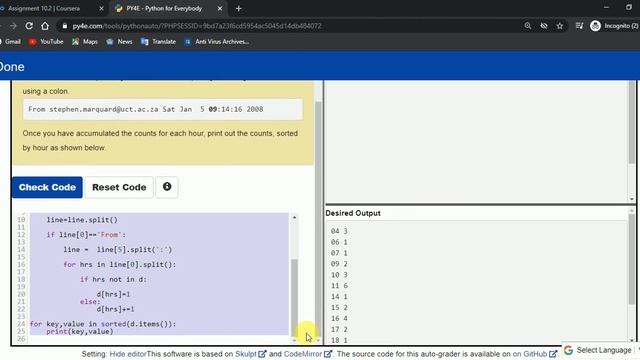Open the CodeMirror link
Image resolution: width=640 pixels, height=360 pixels.
click(x=307, y=354)
